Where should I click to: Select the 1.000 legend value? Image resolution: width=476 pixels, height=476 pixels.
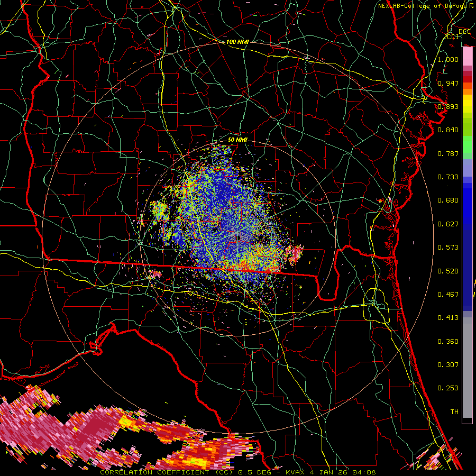[448, 59]
